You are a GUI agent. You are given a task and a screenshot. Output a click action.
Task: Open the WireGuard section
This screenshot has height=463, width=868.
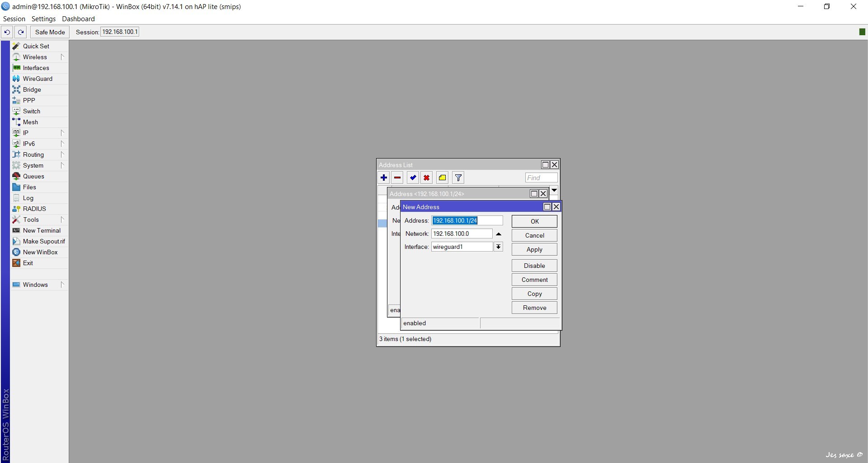tap(38, 79)
